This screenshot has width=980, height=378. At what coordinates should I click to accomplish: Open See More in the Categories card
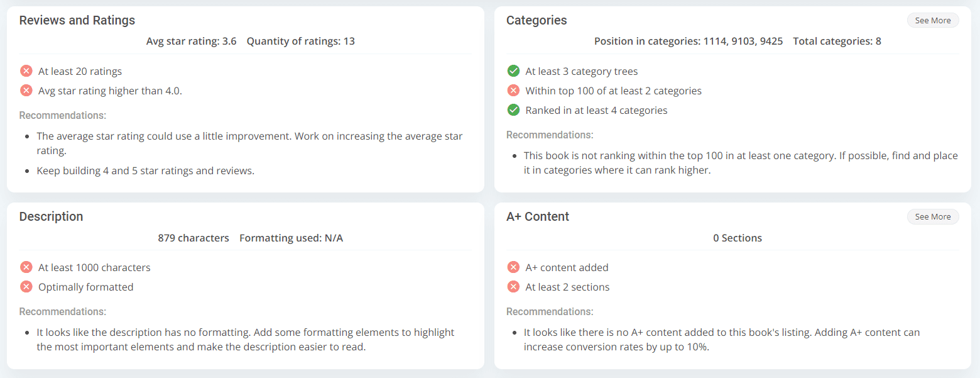click(x=932, y=21)
